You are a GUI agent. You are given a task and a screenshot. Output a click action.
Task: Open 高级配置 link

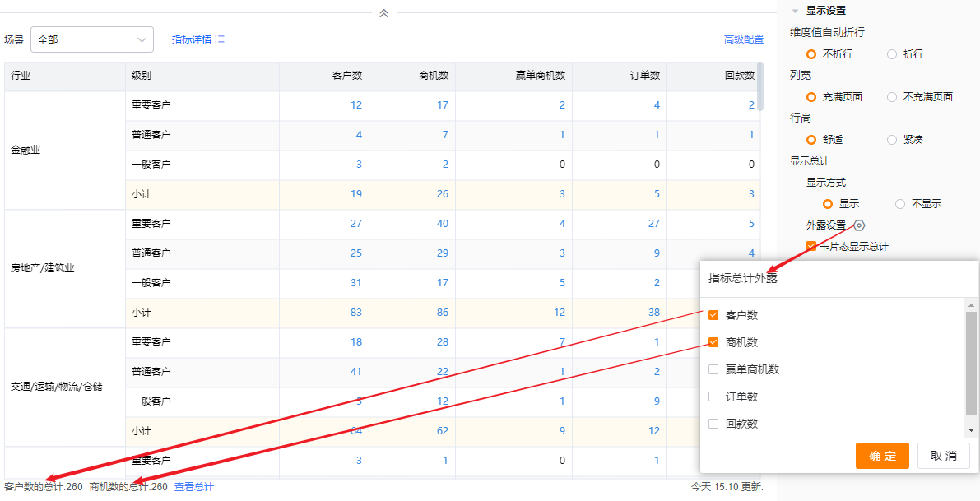click(x=743, y=39)
